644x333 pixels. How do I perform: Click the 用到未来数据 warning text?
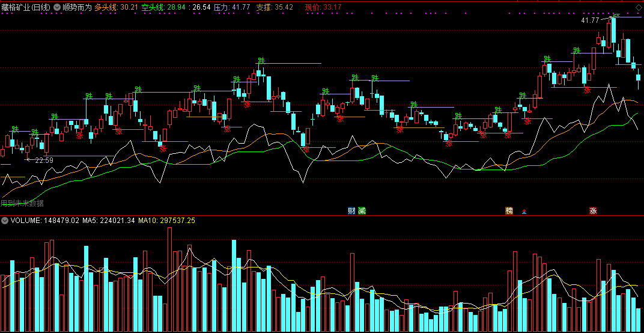22,203
